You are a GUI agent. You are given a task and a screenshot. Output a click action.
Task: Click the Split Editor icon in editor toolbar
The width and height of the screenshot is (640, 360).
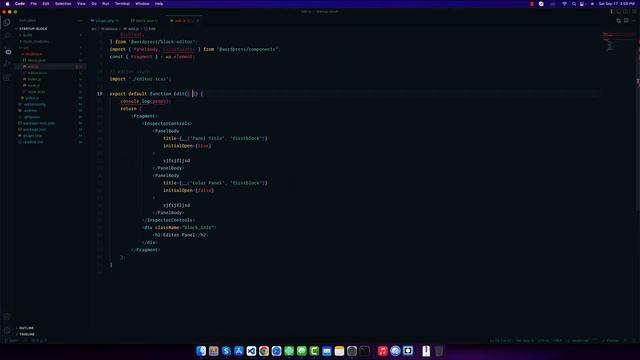coord(626,20)
